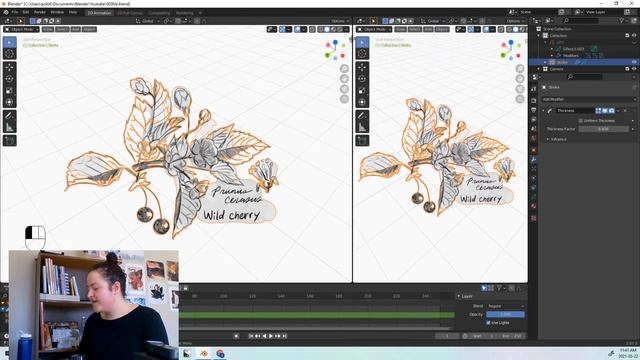Viewport: 640px width, 360px height.
Task: Click the zoom view button in left viewport
Action: point(344,69)
